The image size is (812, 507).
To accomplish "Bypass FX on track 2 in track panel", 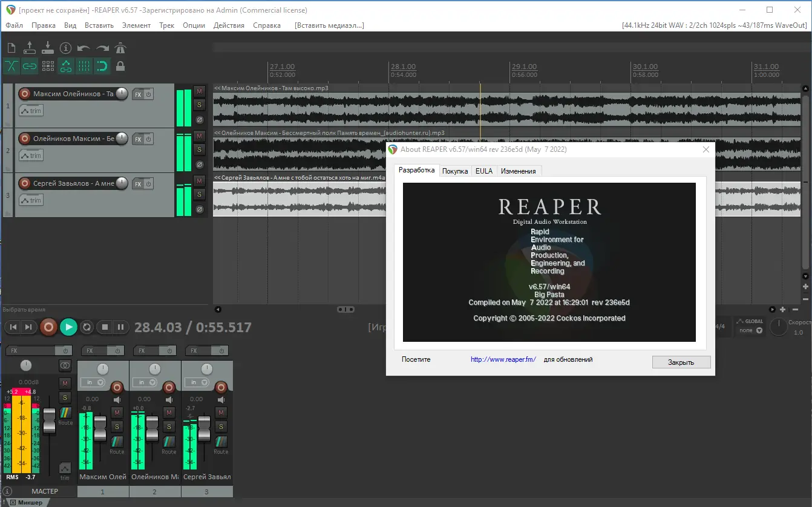I will pos(148,140).
